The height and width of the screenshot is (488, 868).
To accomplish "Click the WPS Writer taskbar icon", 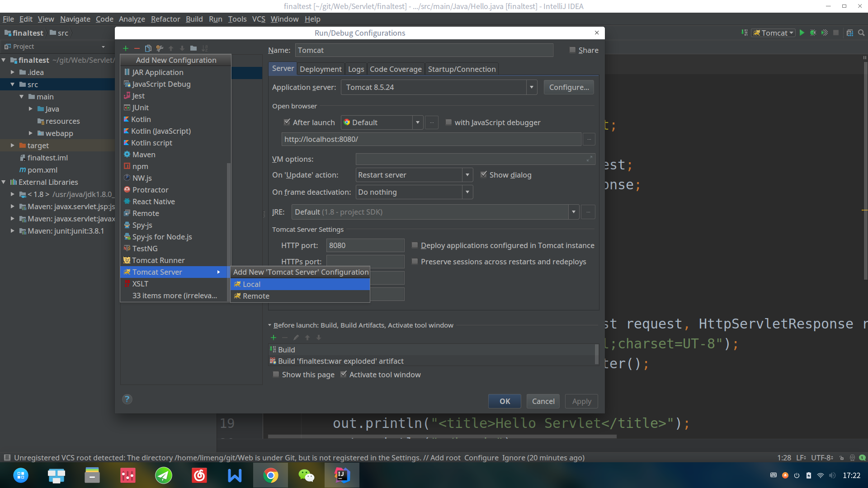I will (x=235, y=475).
